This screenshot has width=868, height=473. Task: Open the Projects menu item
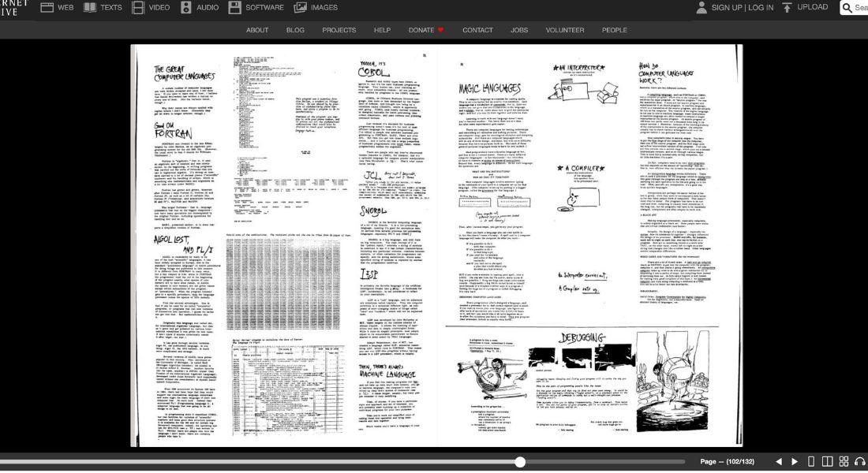tap(339, 30)
